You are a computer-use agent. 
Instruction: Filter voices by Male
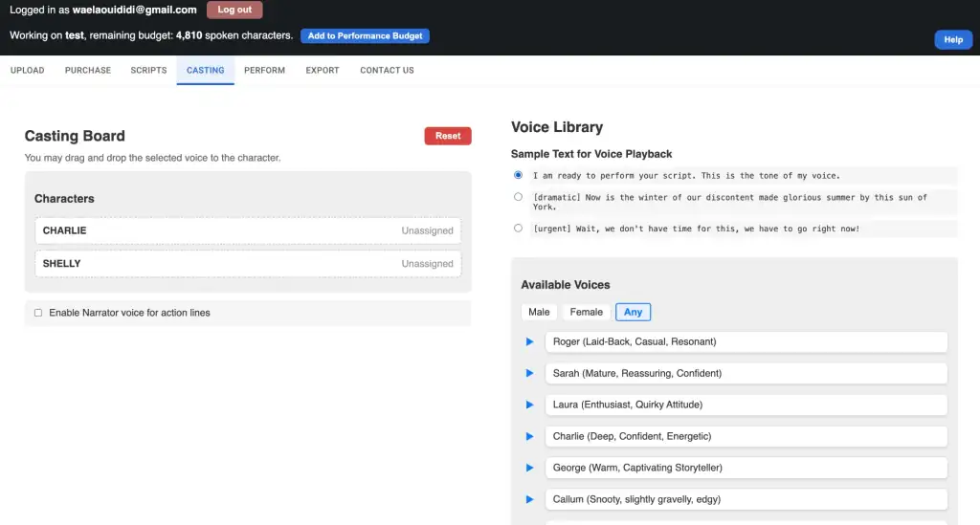pyautogui.click(x=539, y=312)
